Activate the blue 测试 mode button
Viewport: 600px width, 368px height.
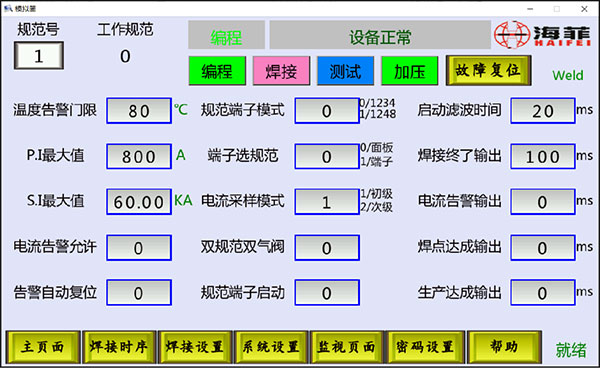click(346, 71)
